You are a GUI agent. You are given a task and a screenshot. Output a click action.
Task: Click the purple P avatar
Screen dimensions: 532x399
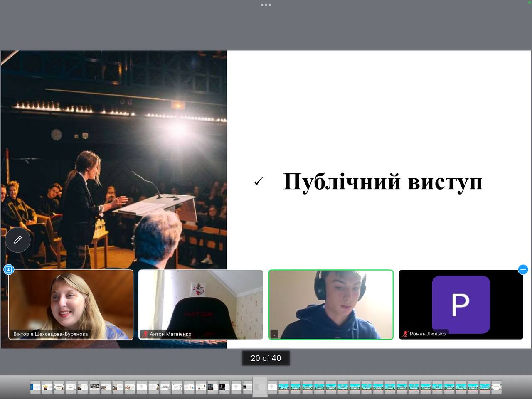[461, 304]
